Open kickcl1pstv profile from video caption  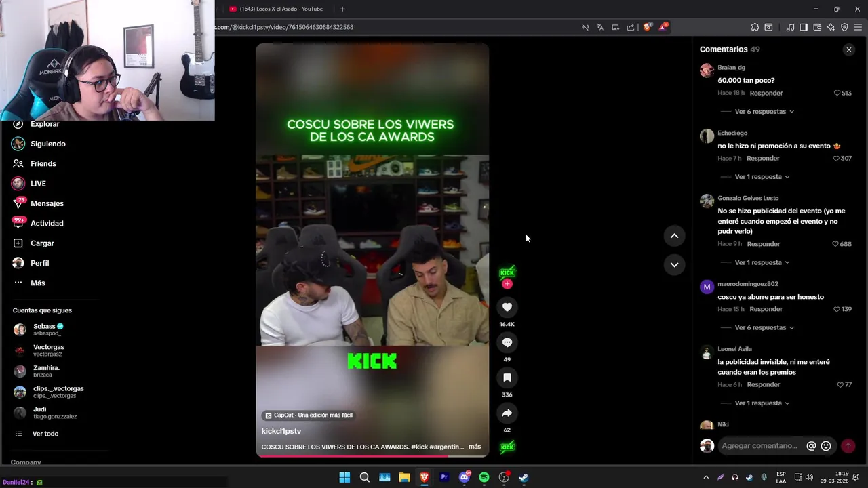(281, 431)
